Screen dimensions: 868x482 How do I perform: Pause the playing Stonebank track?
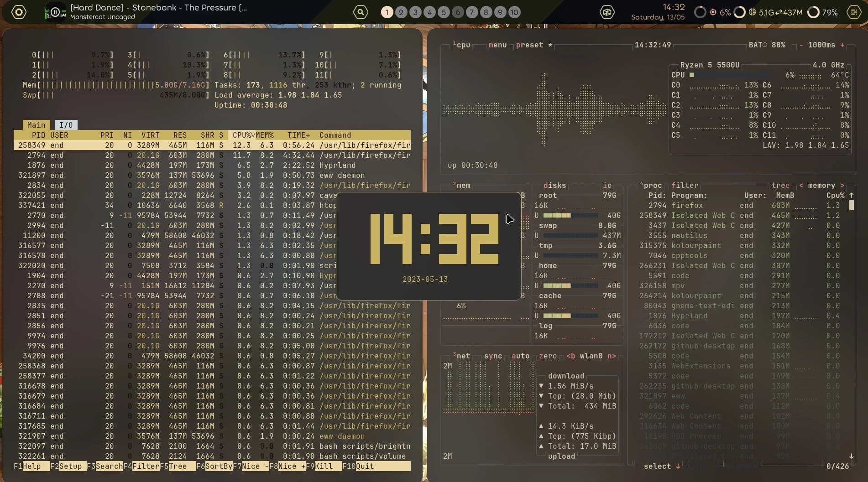click(55, 12)
